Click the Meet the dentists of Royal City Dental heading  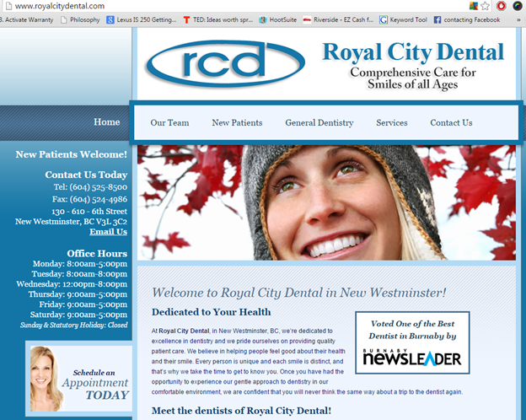(241, 411)
